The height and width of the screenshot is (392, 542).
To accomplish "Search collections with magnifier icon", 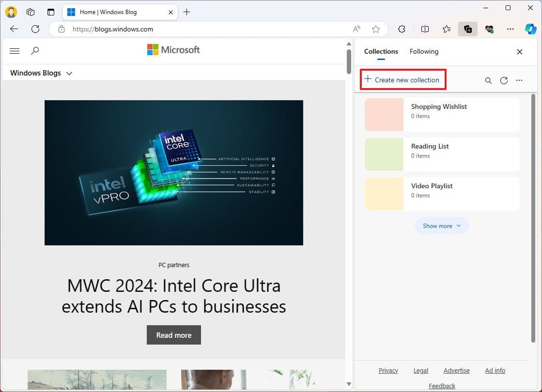I will click(488, 80).
